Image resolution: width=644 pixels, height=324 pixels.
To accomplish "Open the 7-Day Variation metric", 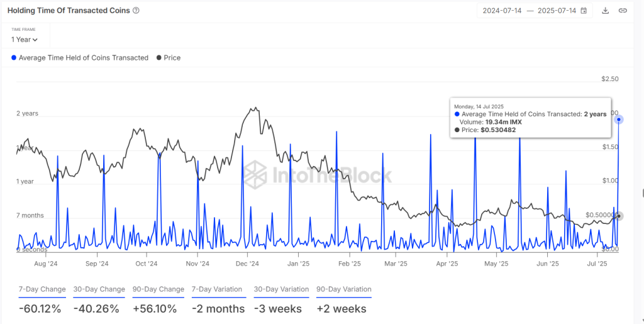I will [218, 289].
